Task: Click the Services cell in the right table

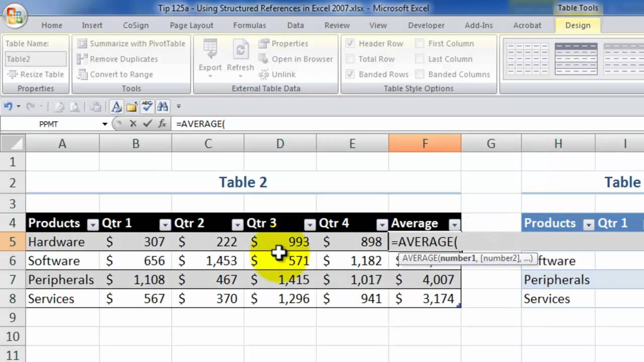Action: (x=558, y=299)
